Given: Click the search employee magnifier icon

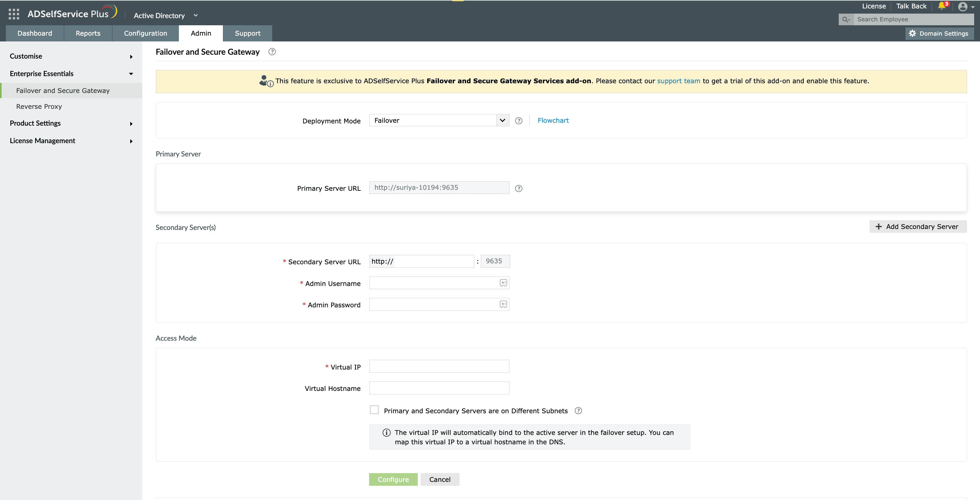Looking at the screenshot, I should (846, 19).
